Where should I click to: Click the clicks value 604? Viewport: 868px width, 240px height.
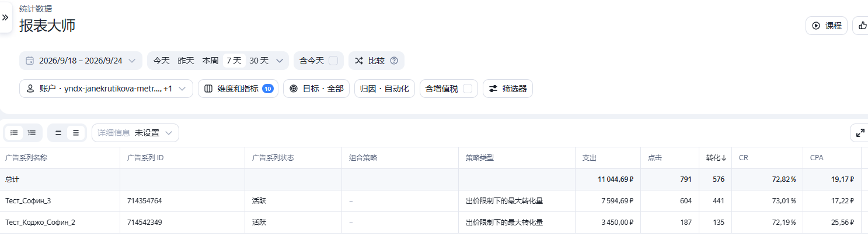[x=686, y=201]
